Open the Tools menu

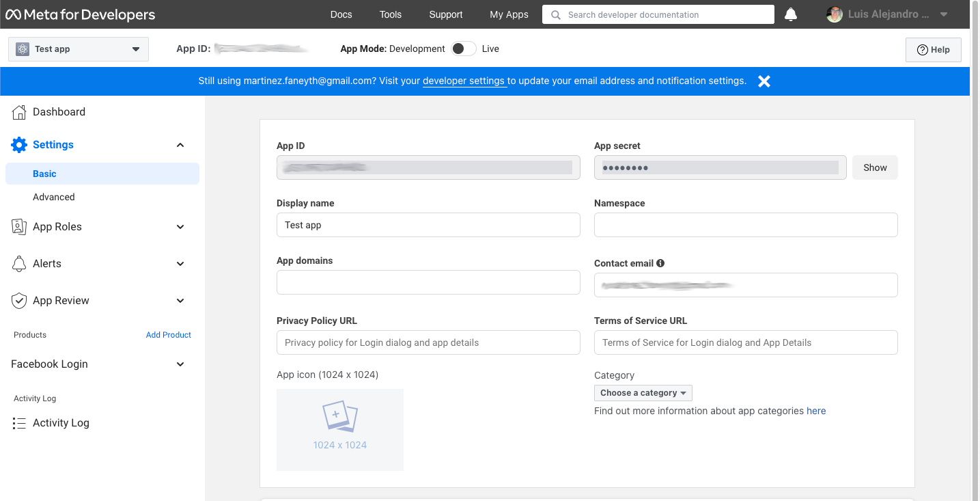(x=391, y=14)
